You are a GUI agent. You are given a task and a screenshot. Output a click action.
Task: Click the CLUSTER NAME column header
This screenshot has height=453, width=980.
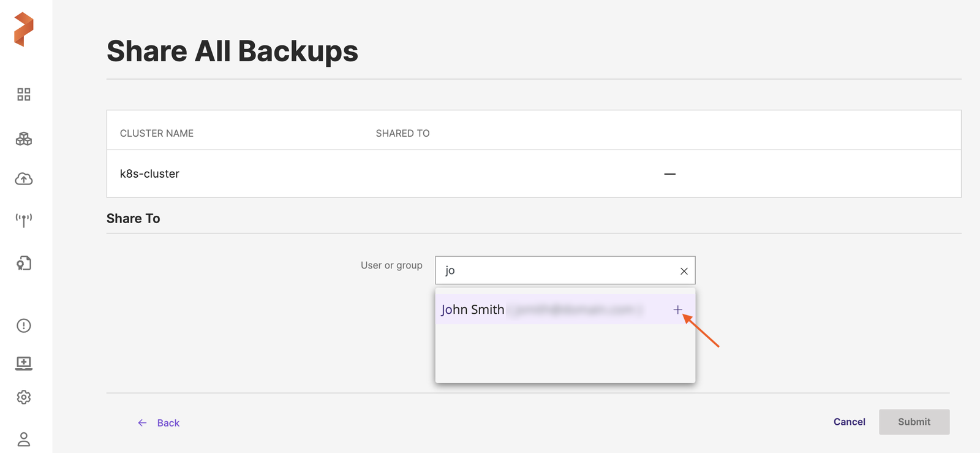click(157, 133)
